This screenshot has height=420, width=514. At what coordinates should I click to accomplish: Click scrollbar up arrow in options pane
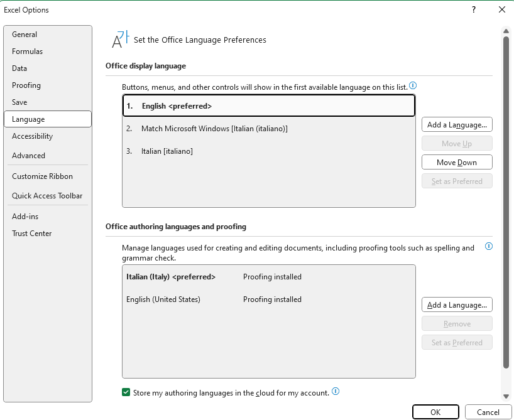pyautogui.click(x=506, y=31)
